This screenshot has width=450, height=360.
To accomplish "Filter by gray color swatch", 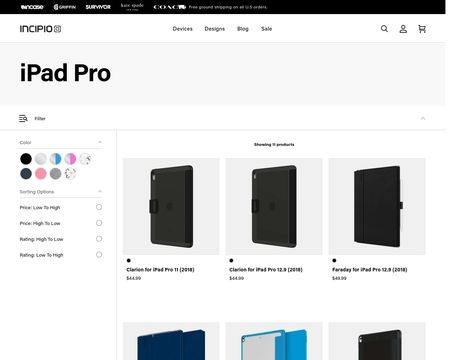I will 55,173.
